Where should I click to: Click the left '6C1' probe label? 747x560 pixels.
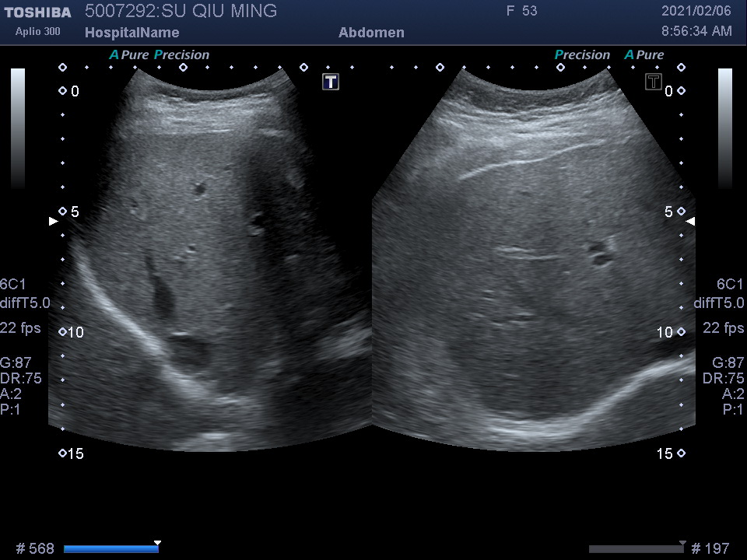coord(13,285)
